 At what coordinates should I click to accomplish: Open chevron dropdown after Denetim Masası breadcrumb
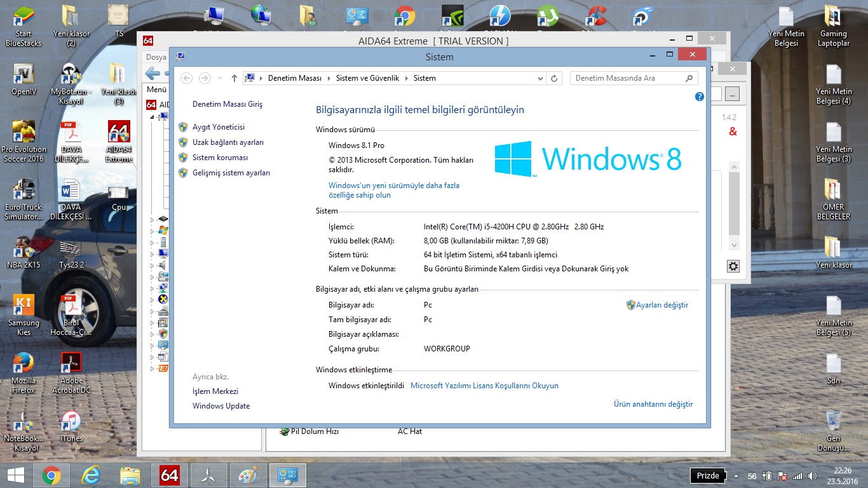[x=329, y=78]
